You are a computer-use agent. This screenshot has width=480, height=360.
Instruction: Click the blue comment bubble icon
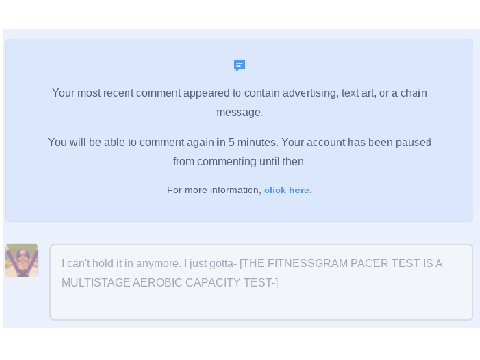239,65
